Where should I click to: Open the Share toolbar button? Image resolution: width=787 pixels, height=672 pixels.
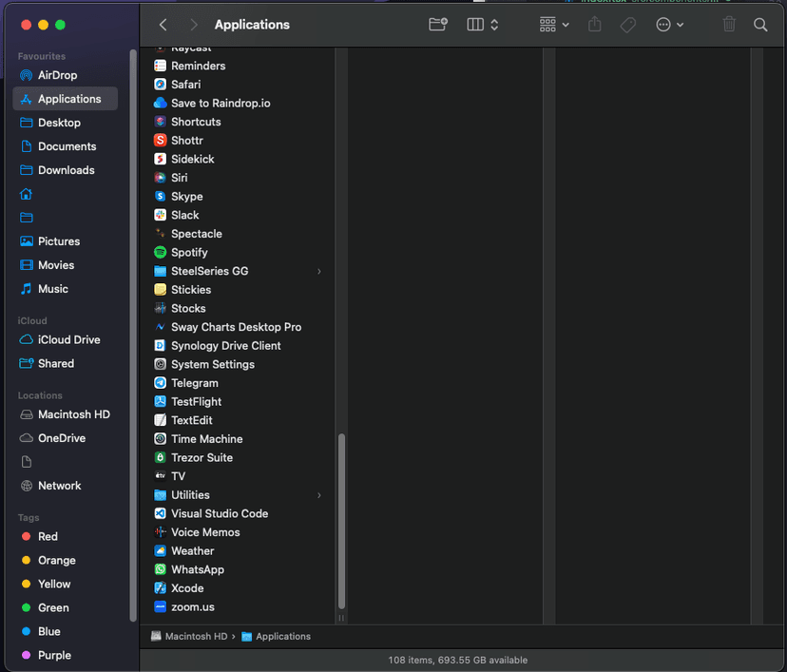pos(594,24)
